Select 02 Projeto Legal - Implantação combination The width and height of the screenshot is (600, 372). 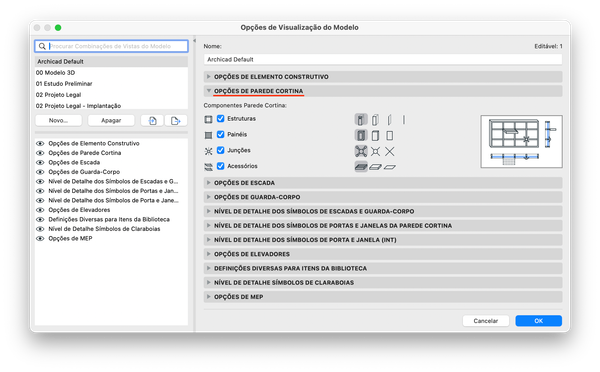click(x=111, y=106)
